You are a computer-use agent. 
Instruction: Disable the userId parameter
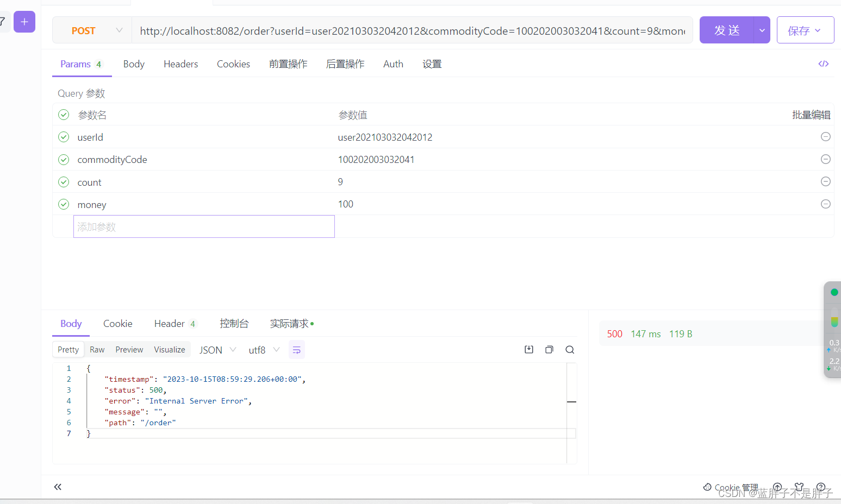64,137
